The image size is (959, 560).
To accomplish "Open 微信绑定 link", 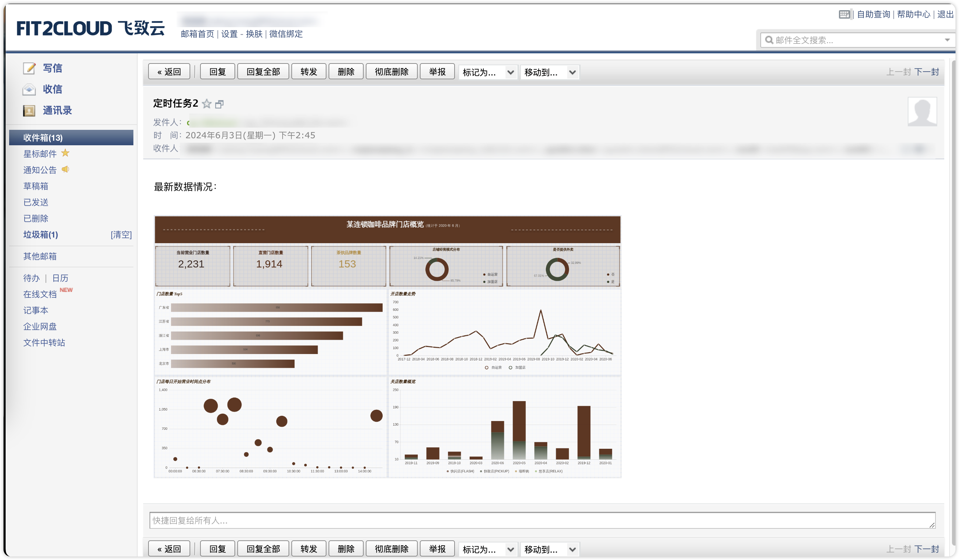I will pyautogui.click(x=286, y=34).
